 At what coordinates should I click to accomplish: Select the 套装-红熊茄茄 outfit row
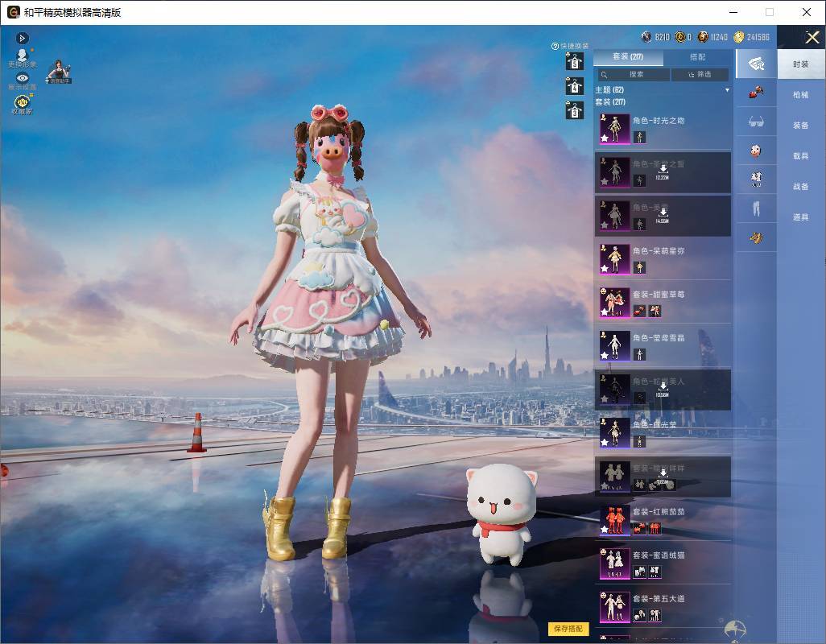pyautogui.click(x=663, y=520)
